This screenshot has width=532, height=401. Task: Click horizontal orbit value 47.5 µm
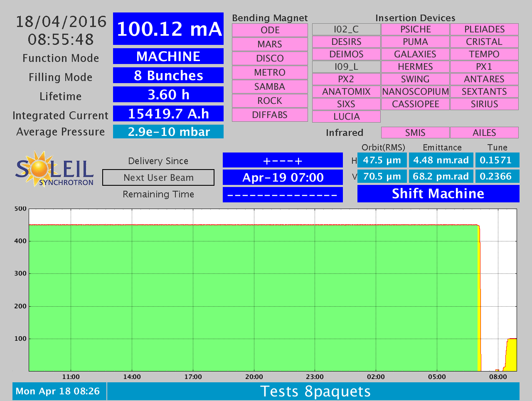coord(382,160)
